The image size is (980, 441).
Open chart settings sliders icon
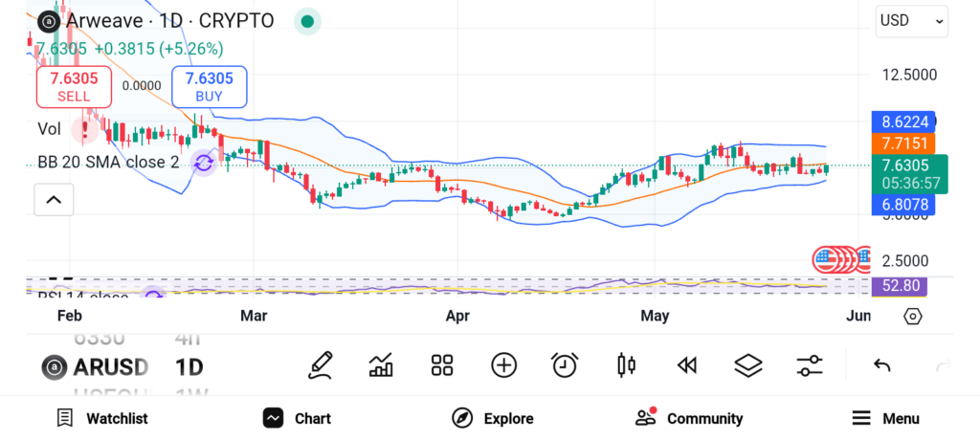point(810,365)
